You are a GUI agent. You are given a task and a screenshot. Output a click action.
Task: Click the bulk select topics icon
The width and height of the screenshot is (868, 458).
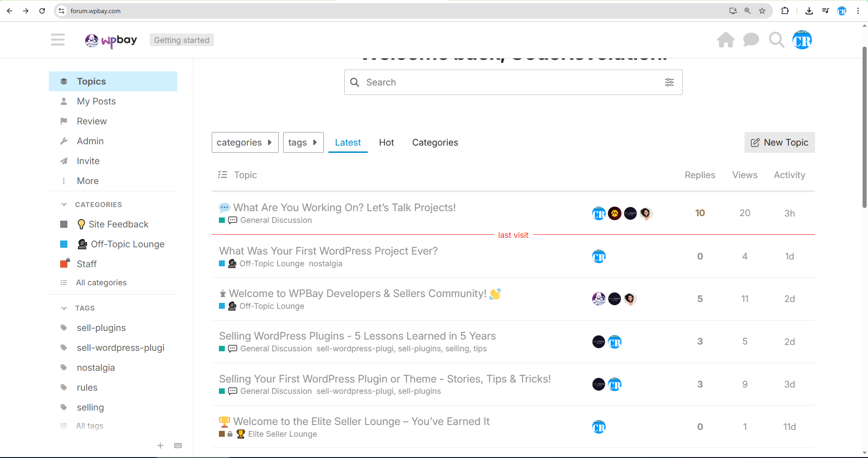click(223, 175)
